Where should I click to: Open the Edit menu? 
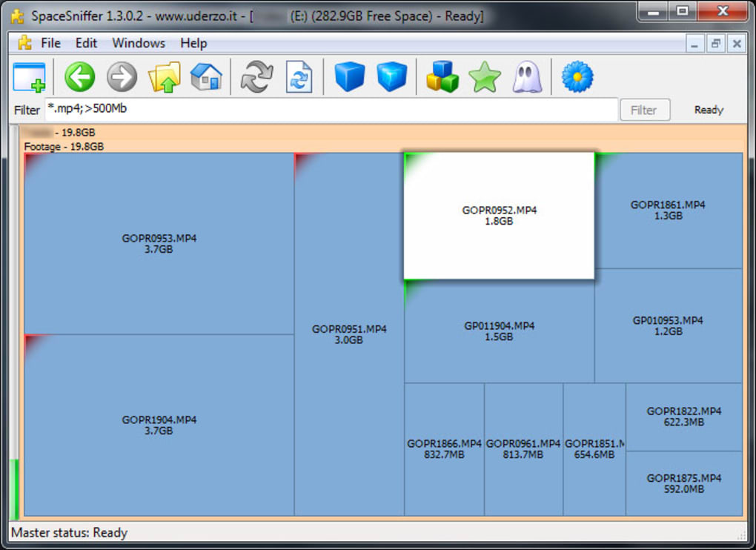point(86,43)
